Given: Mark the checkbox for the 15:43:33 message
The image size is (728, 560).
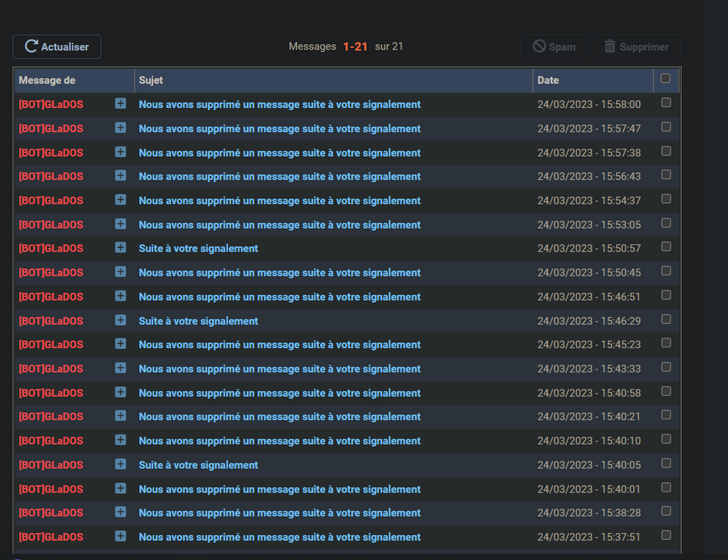Looking at the screenshot, I should (x=666, y=367).
